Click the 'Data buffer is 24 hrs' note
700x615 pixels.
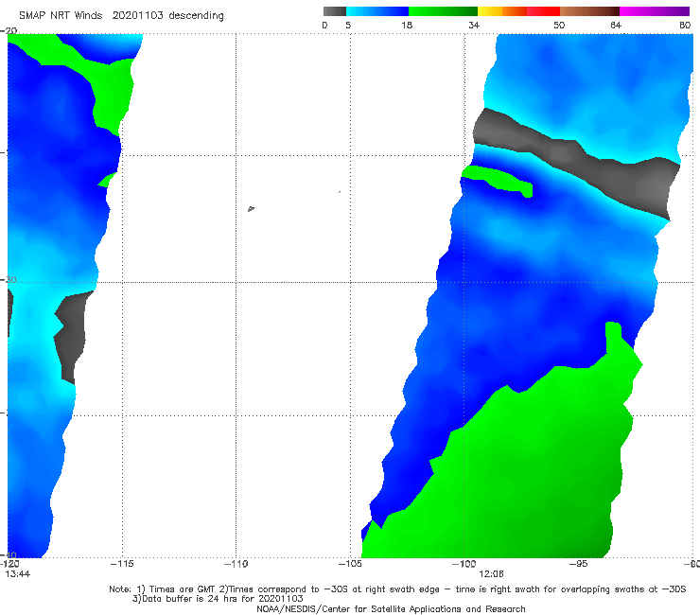pyautogui.click(x=218, y=599)
